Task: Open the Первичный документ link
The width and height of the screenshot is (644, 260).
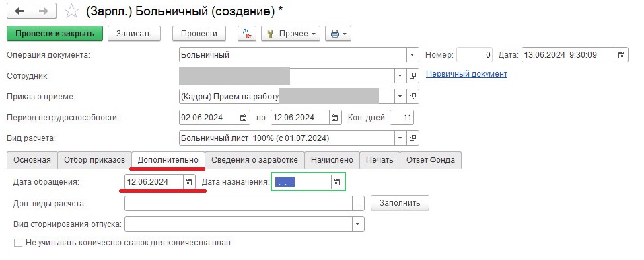Action: [x=466, y=74]
